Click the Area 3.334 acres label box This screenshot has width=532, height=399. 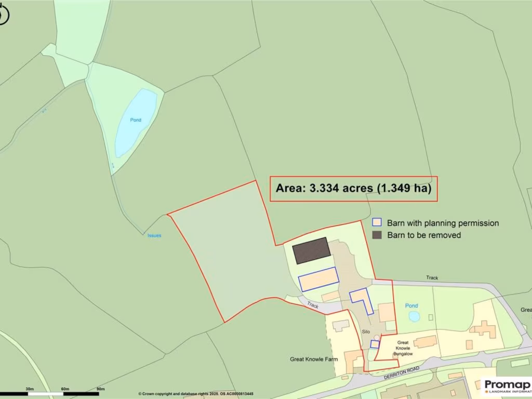[353, 189]
